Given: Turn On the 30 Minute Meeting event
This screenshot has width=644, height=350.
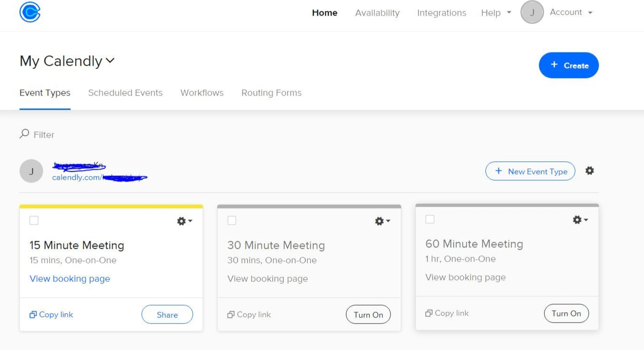Looking at the screenshot, I should click(x=368, y=315).
